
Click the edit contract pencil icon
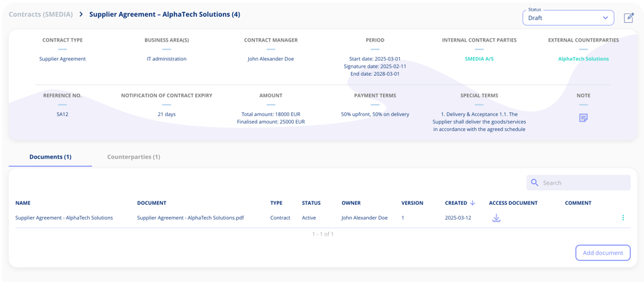click(629, 18)
